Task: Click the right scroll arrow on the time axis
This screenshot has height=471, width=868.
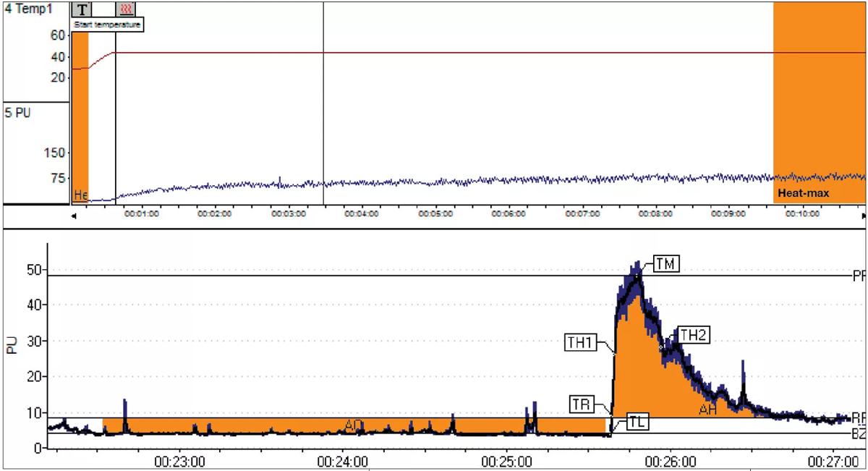Action: 864,216
